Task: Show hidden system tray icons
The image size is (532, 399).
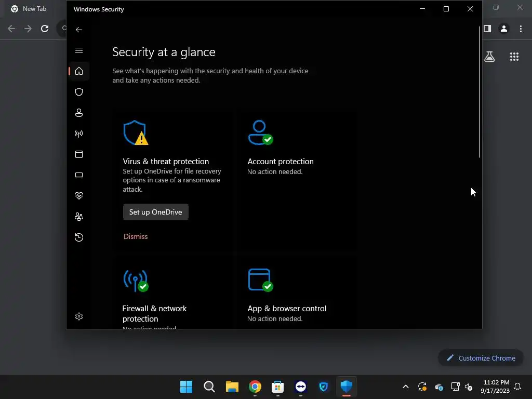Action: (x=405, y=387)
